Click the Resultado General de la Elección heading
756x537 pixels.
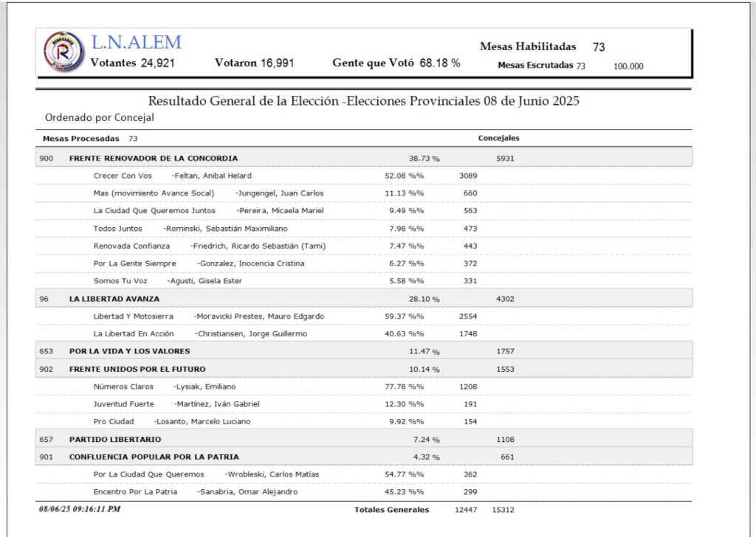tap(363, 101)
